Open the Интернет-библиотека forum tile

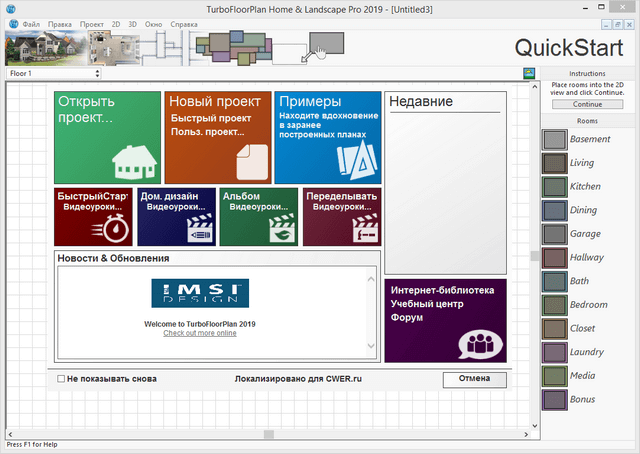click(x=445, y=320)
